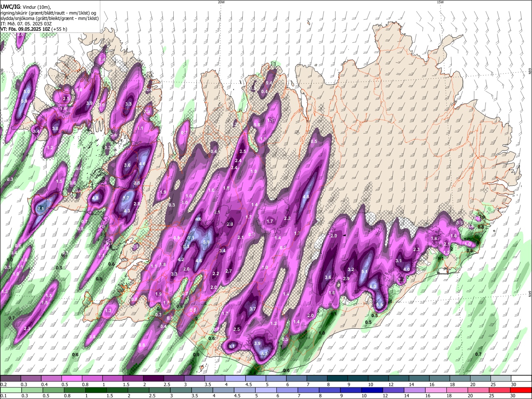
Task: Click the 5.2 value near the south coast
Action: 264,353
